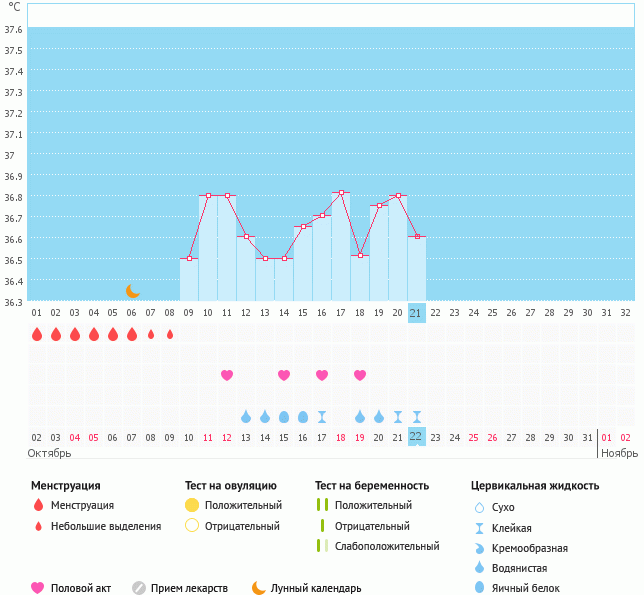This screenshot has height=595, width=644.
Task: Click the peak temperature point on day 17
Action: tap(341, 192)
